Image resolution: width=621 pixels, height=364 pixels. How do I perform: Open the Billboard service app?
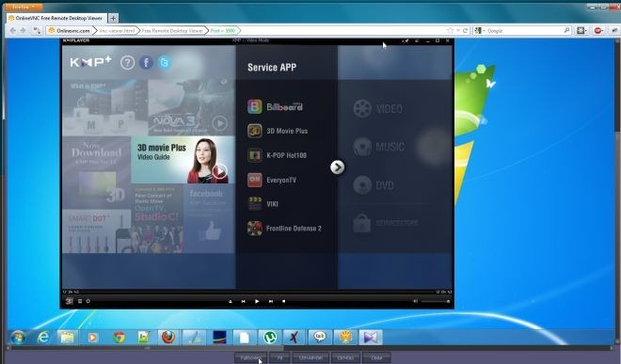[x=276, y=106]
